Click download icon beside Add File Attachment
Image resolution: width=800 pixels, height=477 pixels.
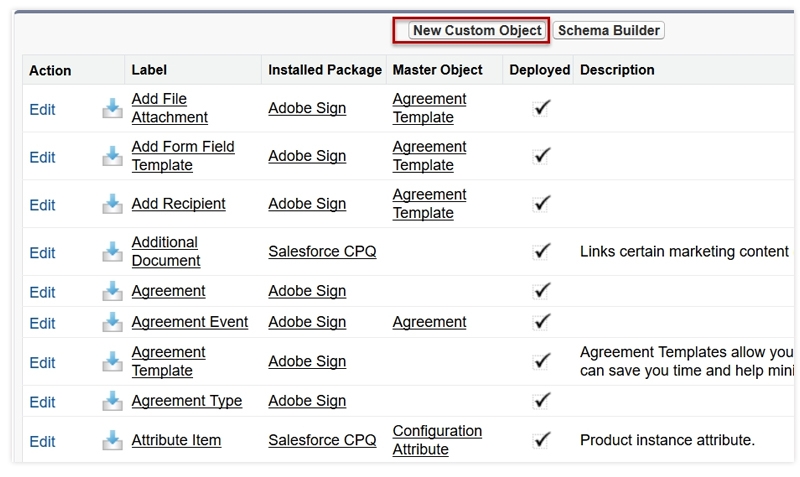pyautogui.click(x=112, y=108)
